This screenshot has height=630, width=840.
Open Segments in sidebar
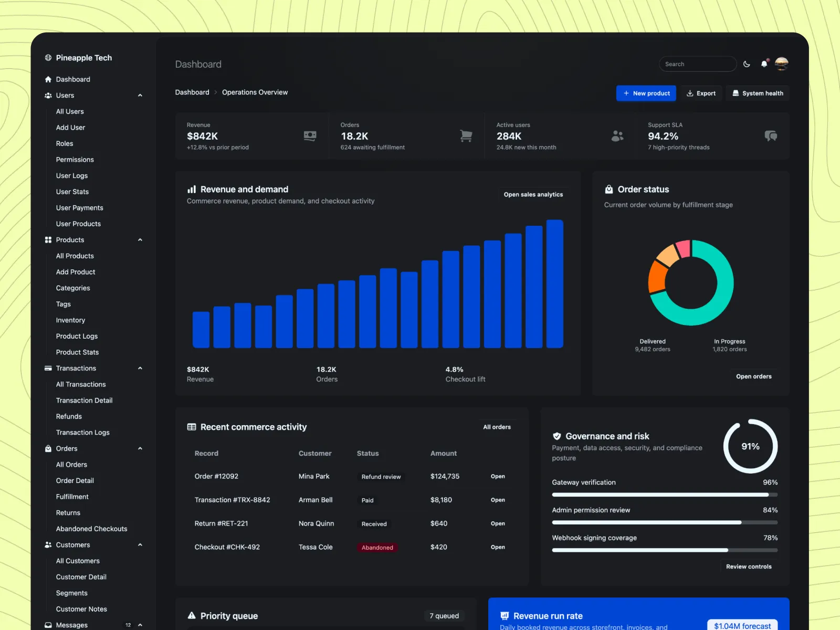(x=72, y=593)
